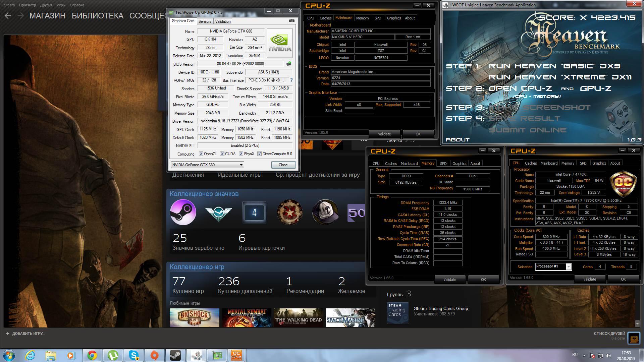Open the GPU selection dropdown in GPU-Z

pyautogui.click(x=207, y=165)
